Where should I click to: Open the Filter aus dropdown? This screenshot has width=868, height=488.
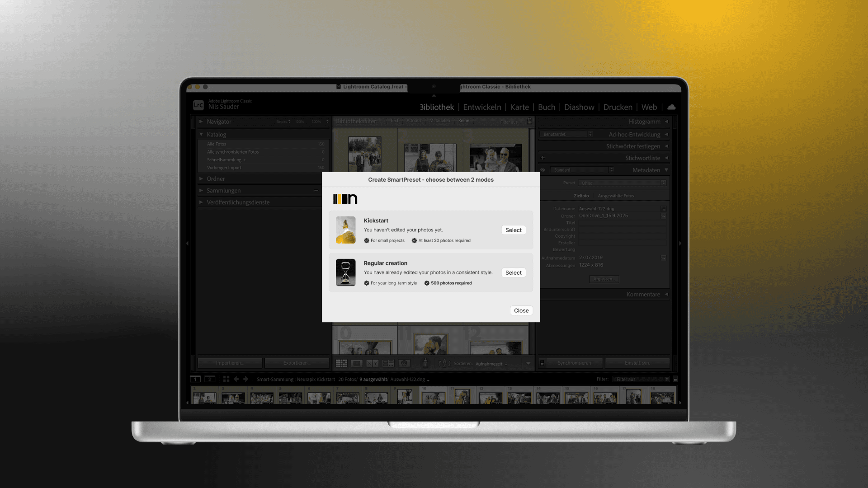pos(641,379)
